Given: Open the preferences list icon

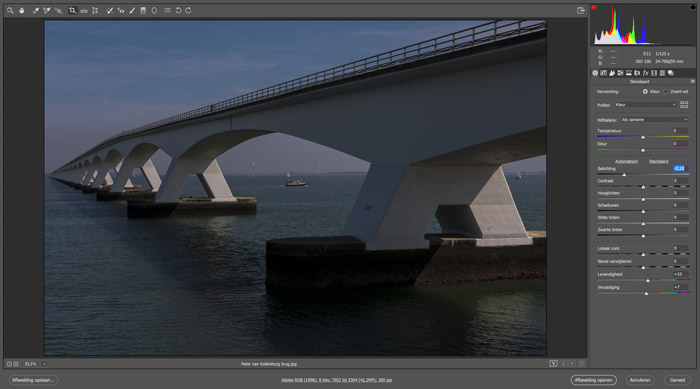Looking at the screenshot, I should [167, 10].
